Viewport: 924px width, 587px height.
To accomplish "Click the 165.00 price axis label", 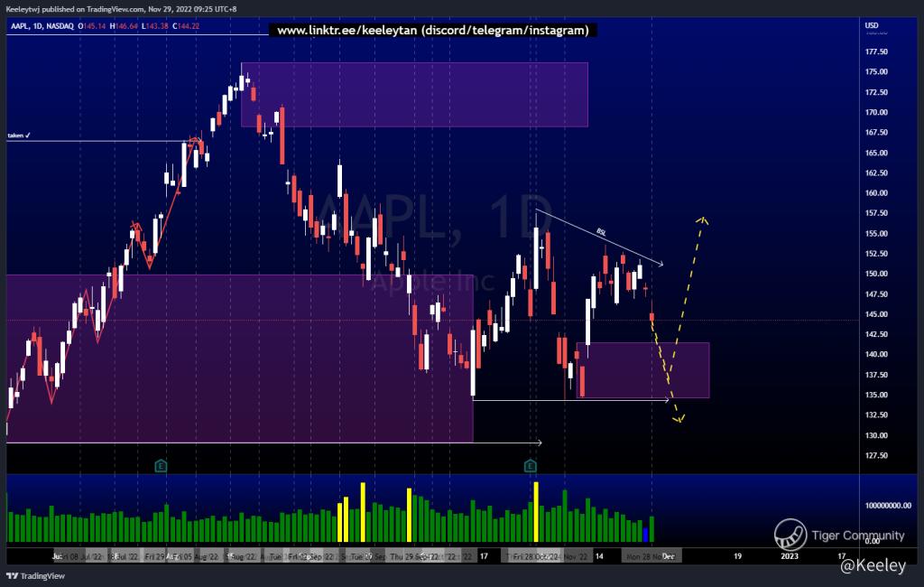I will coord(876,153).
